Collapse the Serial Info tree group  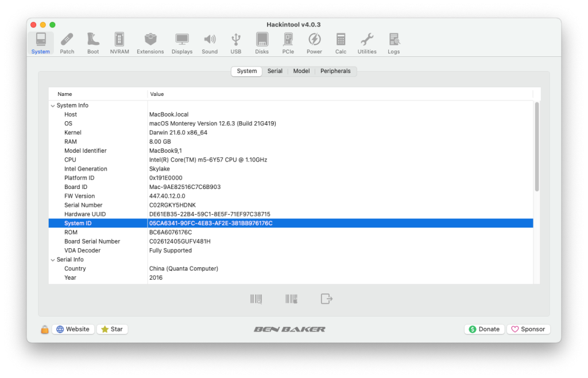pyautogui.click(x=53, y=260)
